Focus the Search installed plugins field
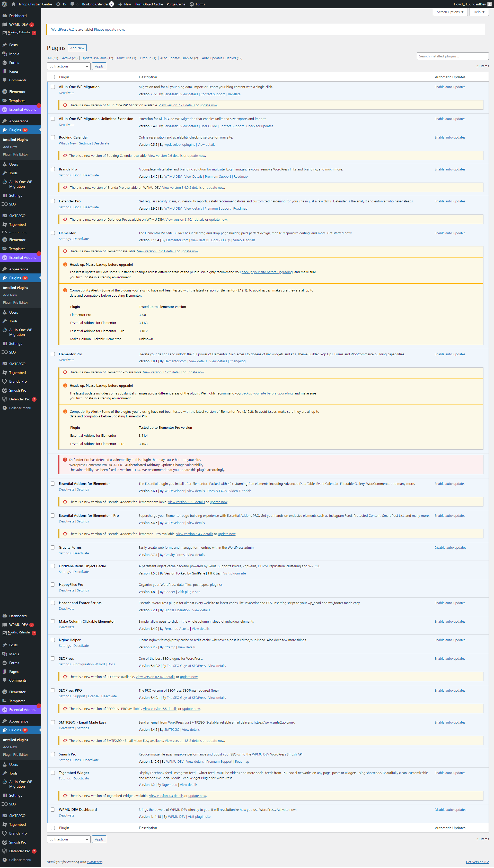The width and height of the screenshot is (494, 868). coord(452,56)
